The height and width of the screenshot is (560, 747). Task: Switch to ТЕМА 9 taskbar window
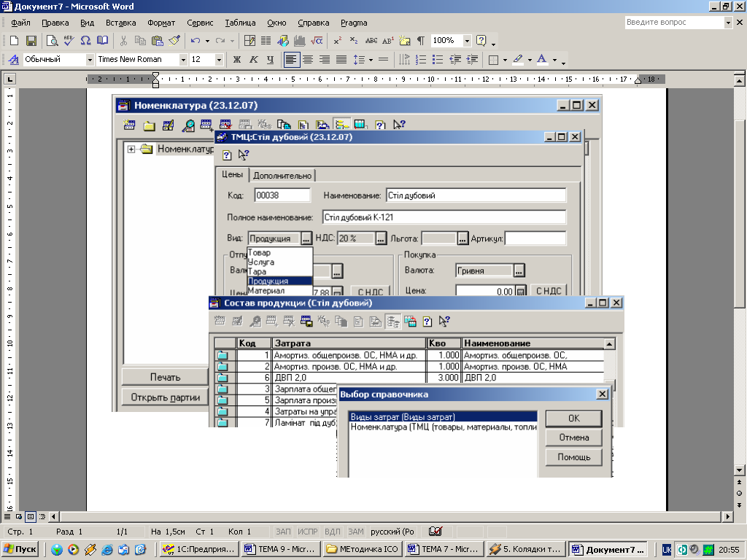tap(281, 550)
